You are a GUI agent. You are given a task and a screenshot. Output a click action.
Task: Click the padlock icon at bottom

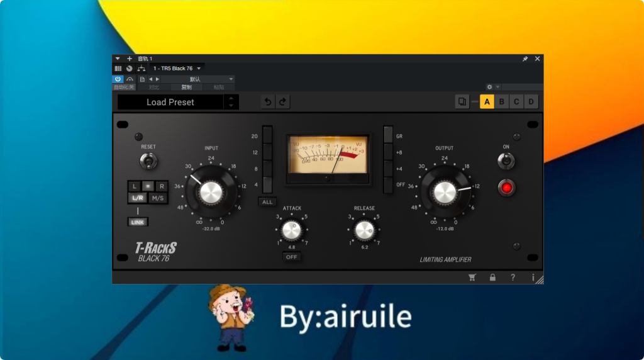point(492,278)
